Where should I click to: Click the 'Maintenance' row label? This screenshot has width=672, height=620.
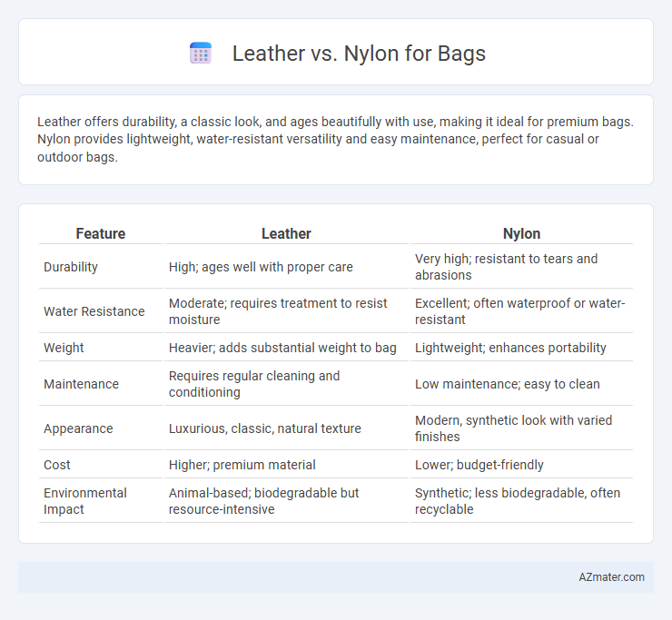81,384
